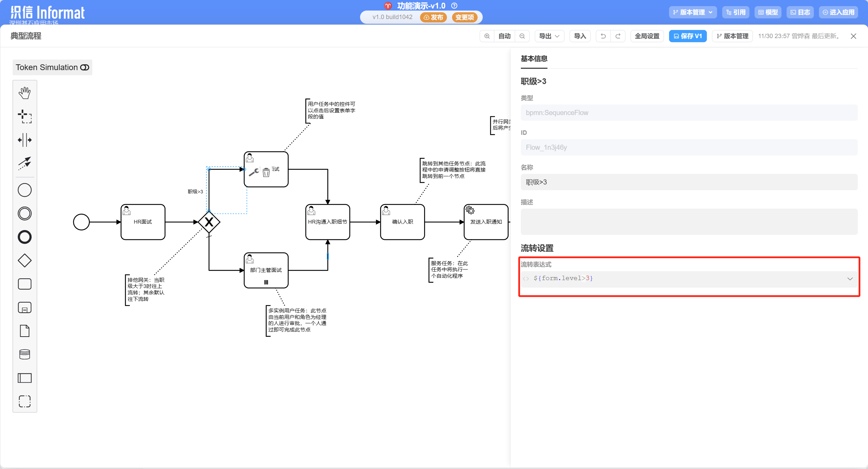
Task: Delete element via trash icon
Action: [266, 173]
